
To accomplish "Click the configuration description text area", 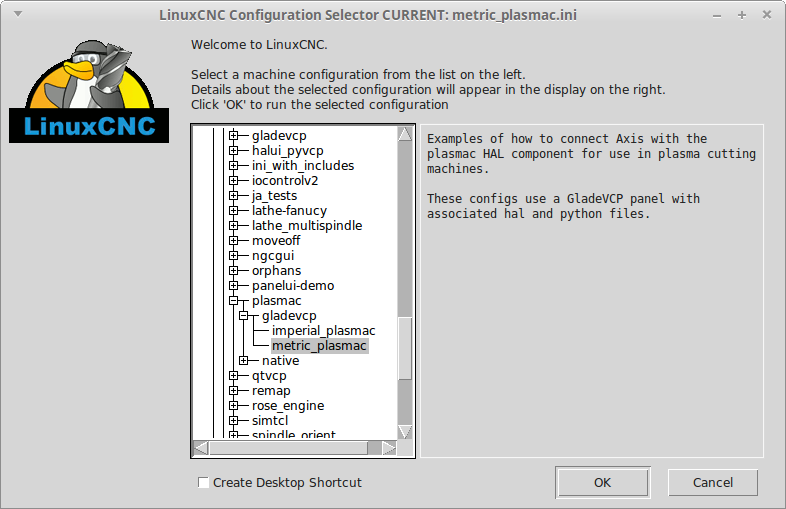I will click(x=592, y=291).
